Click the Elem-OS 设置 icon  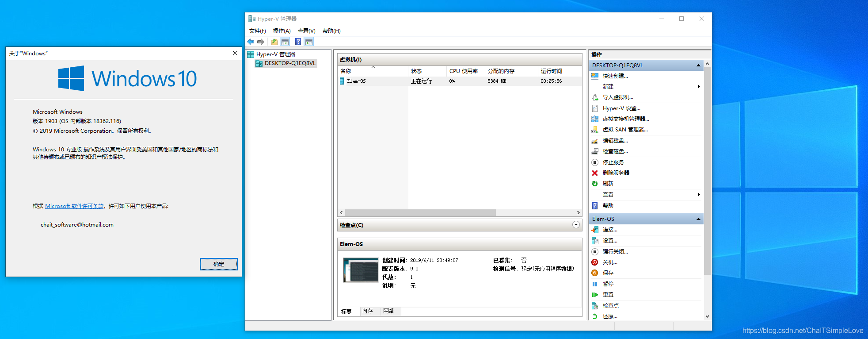point(595,241)
